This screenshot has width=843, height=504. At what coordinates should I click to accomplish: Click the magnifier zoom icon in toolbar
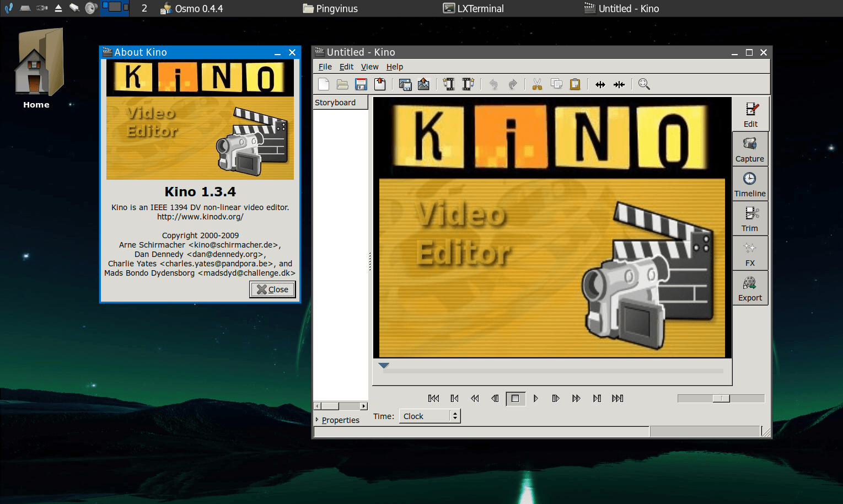pos(644,84)
